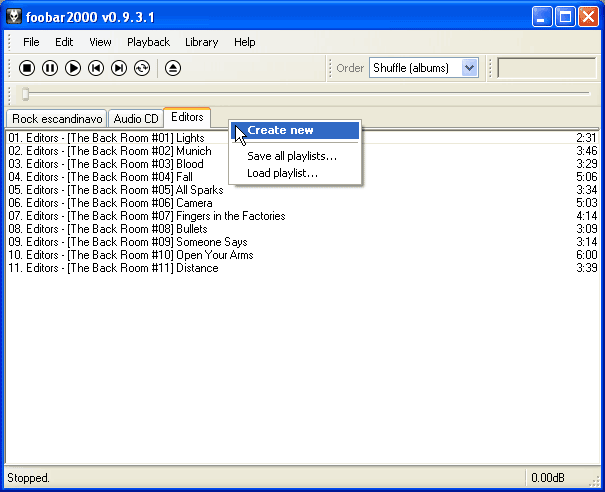
Task: Skip to next track button
Action: (119, 68)
